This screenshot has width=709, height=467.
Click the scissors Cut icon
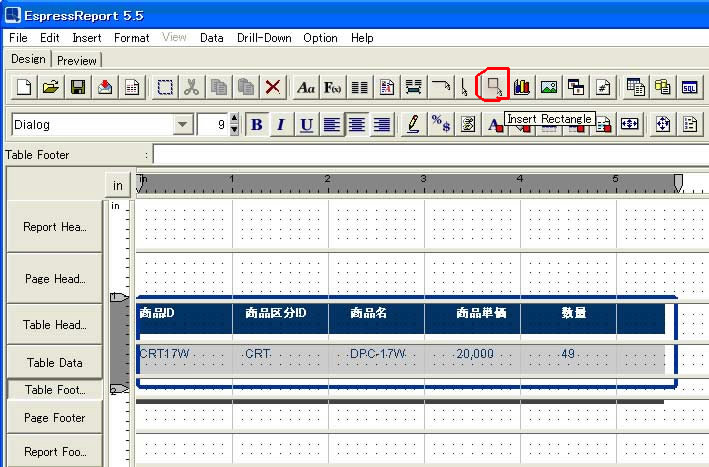click(x=191, y=87)
